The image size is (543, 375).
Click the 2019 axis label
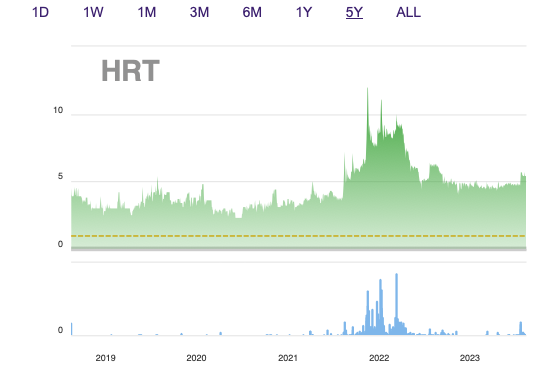click(x=106, y=358)
